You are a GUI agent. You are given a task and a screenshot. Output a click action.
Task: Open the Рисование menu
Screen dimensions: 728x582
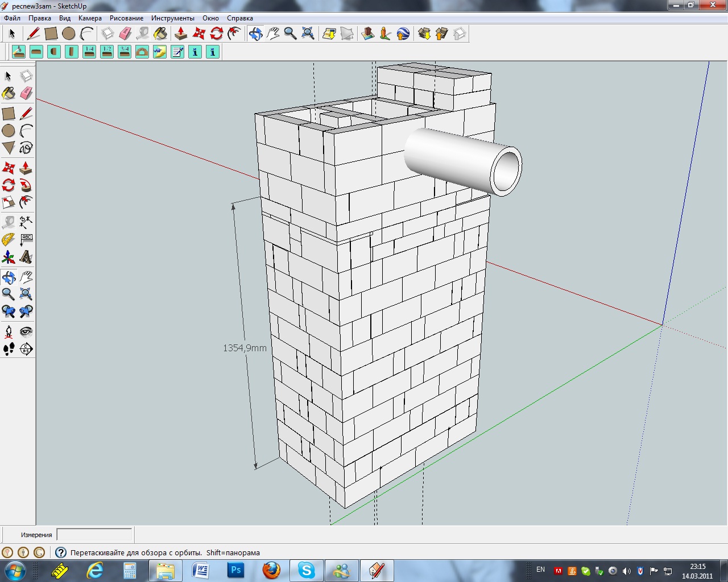[126, 18]
